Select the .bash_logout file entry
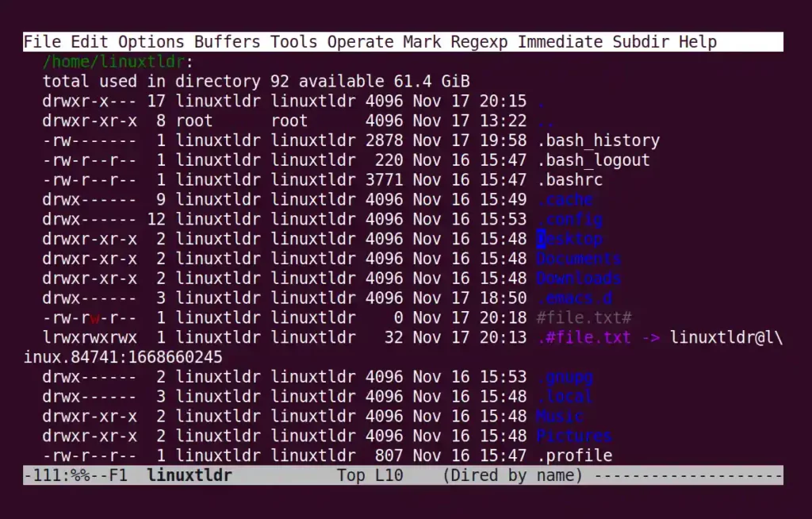812x519 pixels. [x=593, y=160]
